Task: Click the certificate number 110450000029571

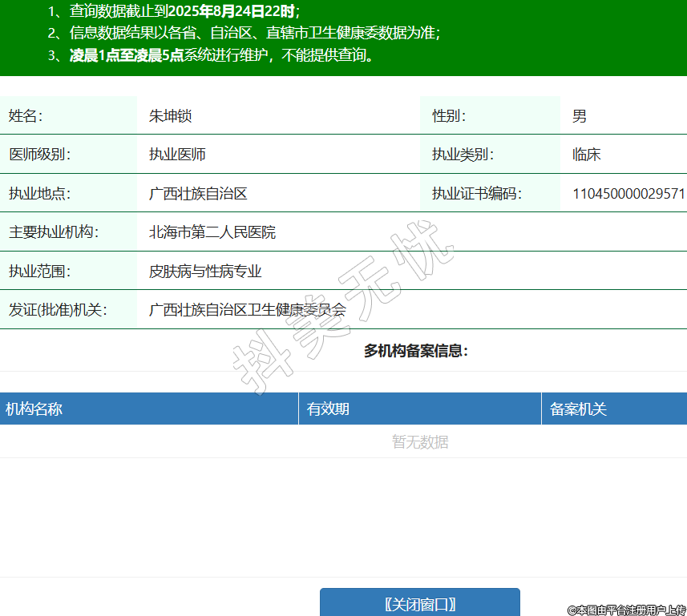Action: click(628, 194)
